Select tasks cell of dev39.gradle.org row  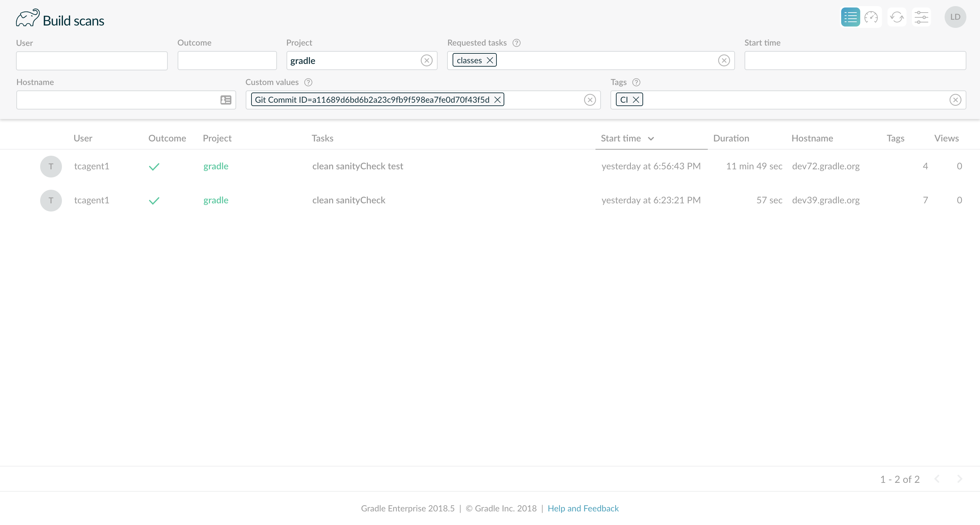(349, 200)
